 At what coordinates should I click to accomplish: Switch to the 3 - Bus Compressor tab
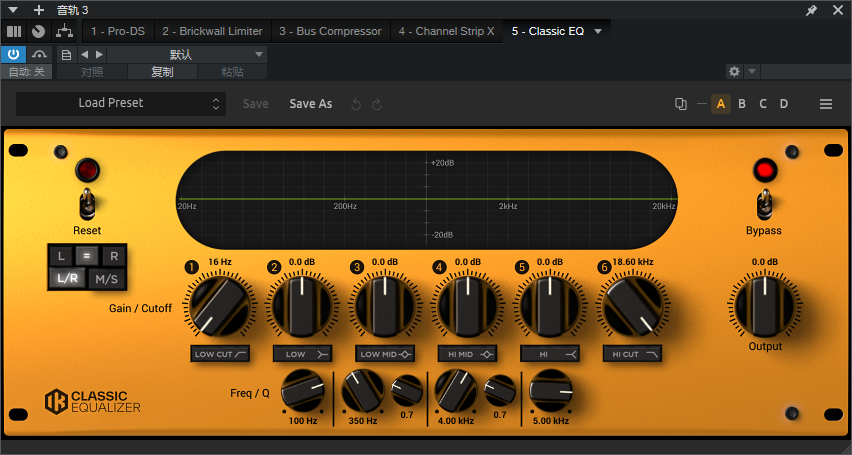[x=330, y=32]
